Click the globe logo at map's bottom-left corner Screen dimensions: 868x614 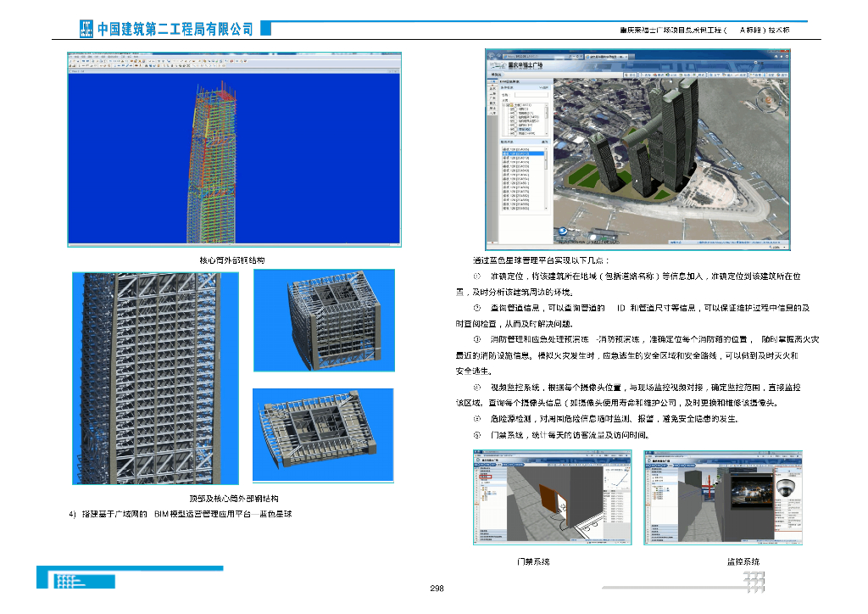coord(563,232)
